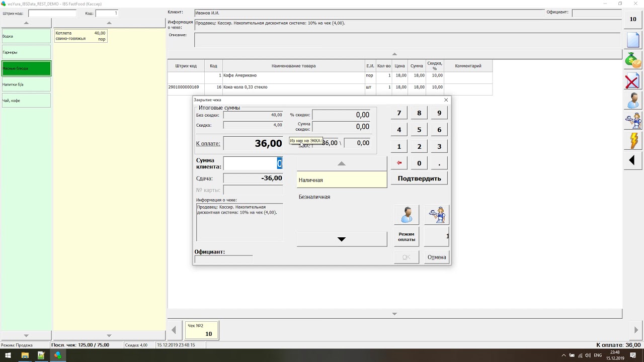Click the waitress icon inside the payment dialog
The height and width of the screenshot is (362, 644).
[x=437, y=215]
